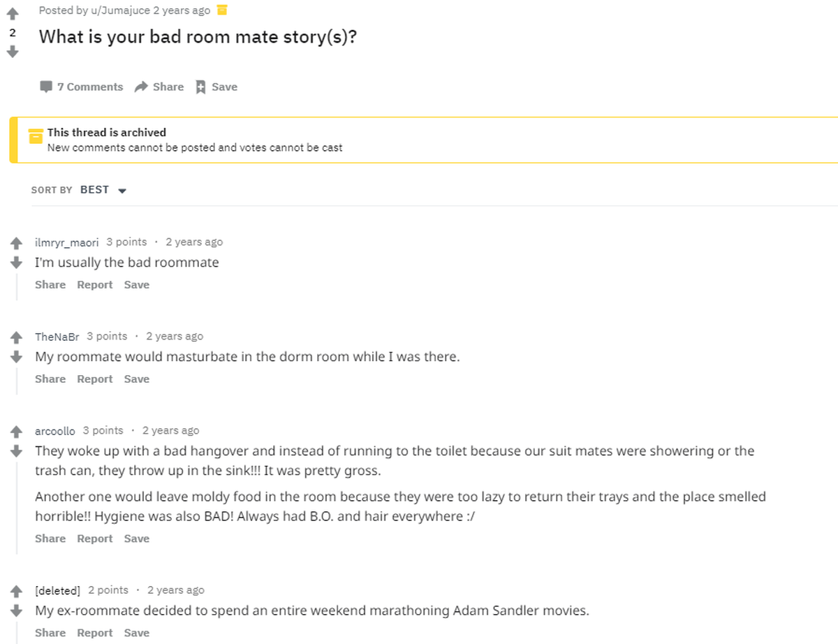Screen dimensions: 838x644
Task: Open the arcoollo username link
Action: point(55,431)
